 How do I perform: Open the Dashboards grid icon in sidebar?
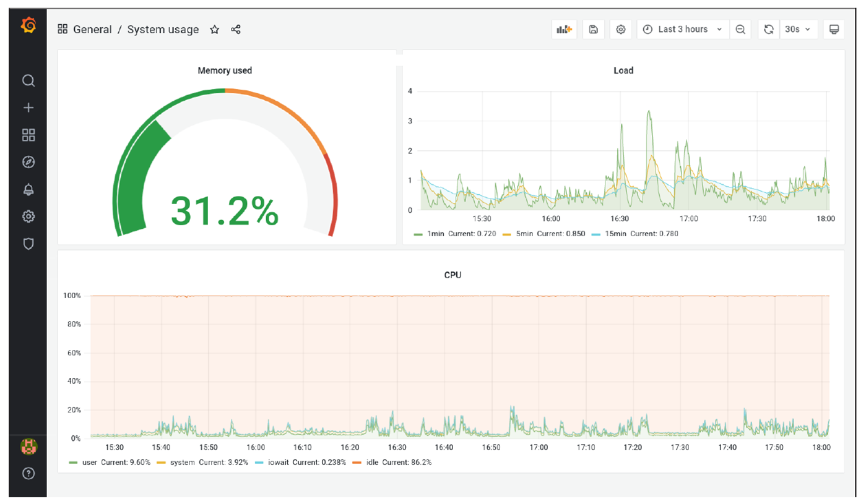(x=28, y=135)
